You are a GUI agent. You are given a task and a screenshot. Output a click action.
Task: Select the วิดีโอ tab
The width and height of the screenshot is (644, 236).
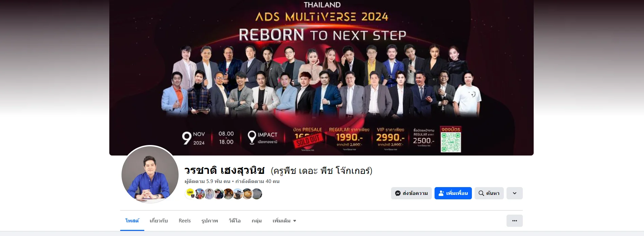(x=235, y=221)
